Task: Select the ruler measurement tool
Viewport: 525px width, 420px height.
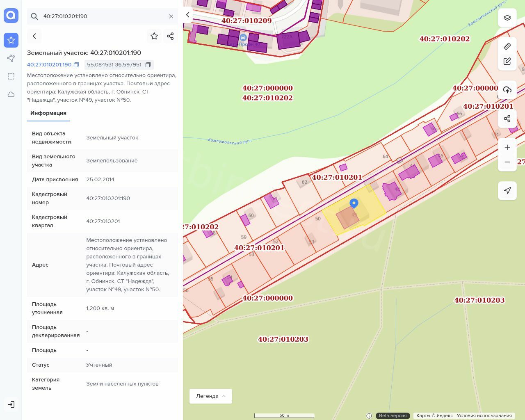Action: (507, 46)
